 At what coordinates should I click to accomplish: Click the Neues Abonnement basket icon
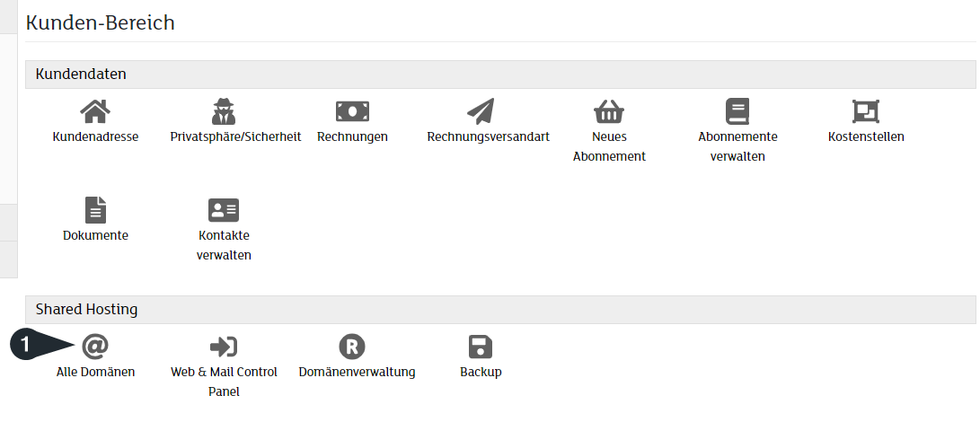coord(609,111)
